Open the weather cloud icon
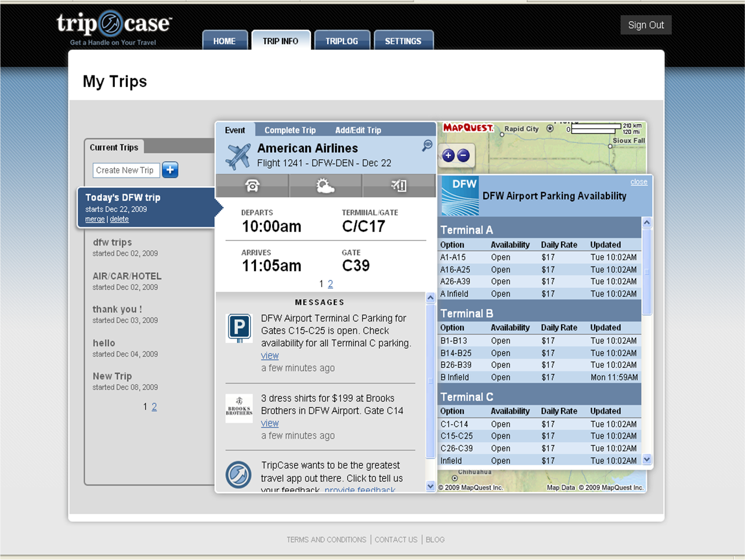 click(x=325, y=186)
